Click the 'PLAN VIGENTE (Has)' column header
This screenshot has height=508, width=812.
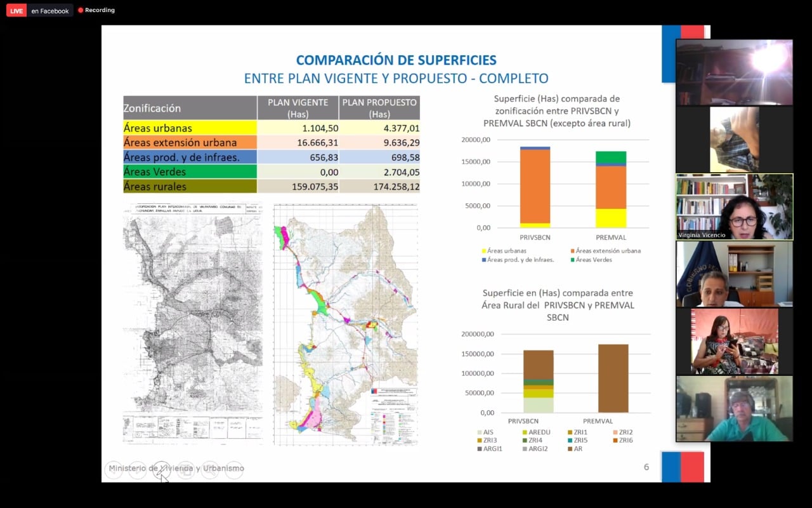[298, 108]
